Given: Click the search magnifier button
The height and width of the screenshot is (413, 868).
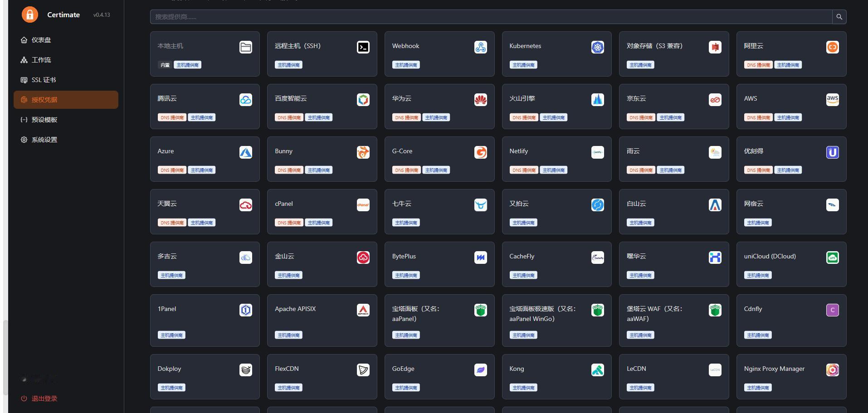Looking at the screenshot, I should 839,17.
